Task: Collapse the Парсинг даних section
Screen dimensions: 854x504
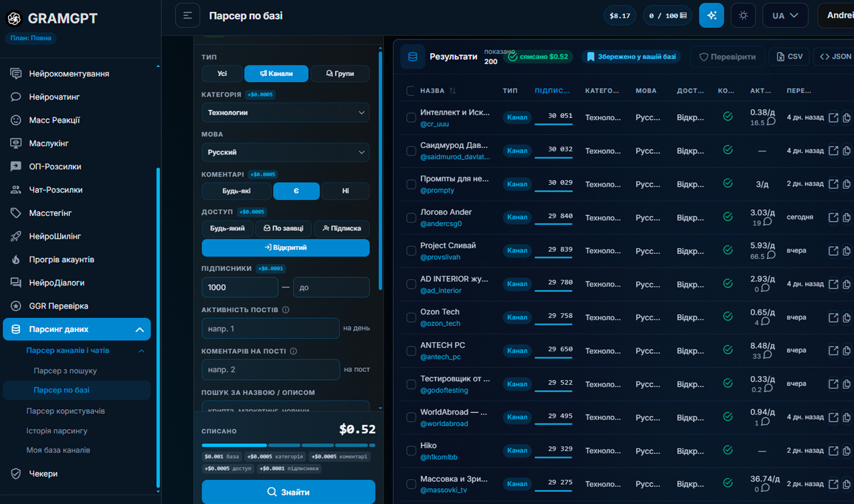Action: pos(139,329)
